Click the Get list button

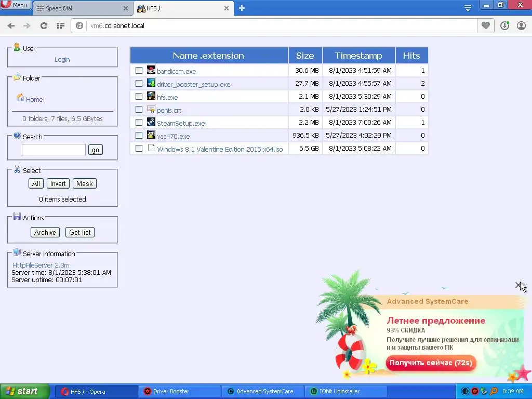pyautogui.click(x=79, y=232)
